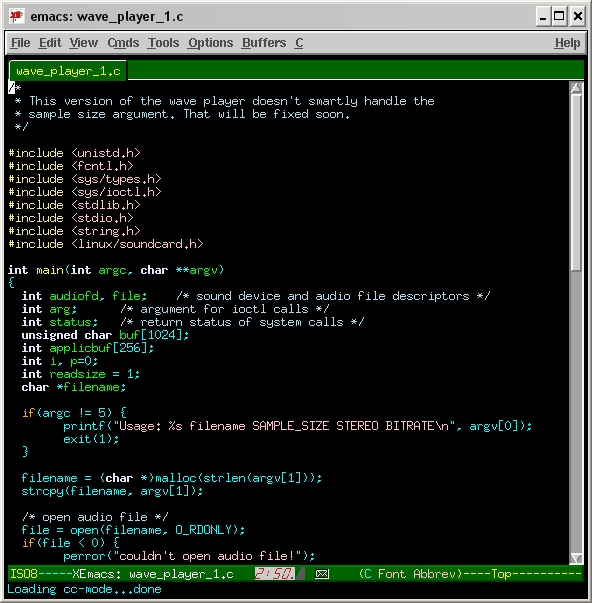Open the Options menu
The height and width of the screenshot is (603, 592).
click(x=210, y=43)
